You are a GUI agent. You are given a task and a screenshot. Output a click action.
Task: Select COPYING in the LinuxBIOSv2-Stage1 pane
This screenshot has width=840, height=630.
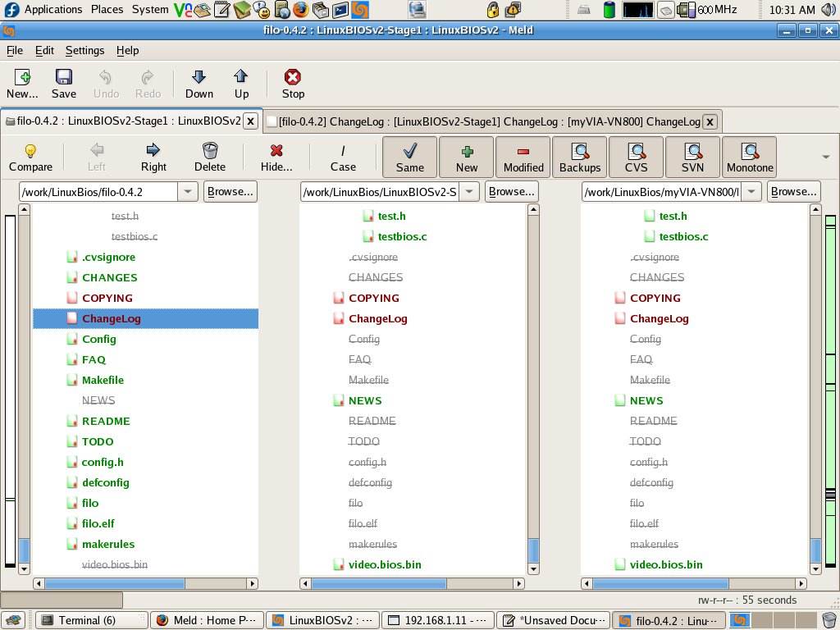(x=373, y=299)
